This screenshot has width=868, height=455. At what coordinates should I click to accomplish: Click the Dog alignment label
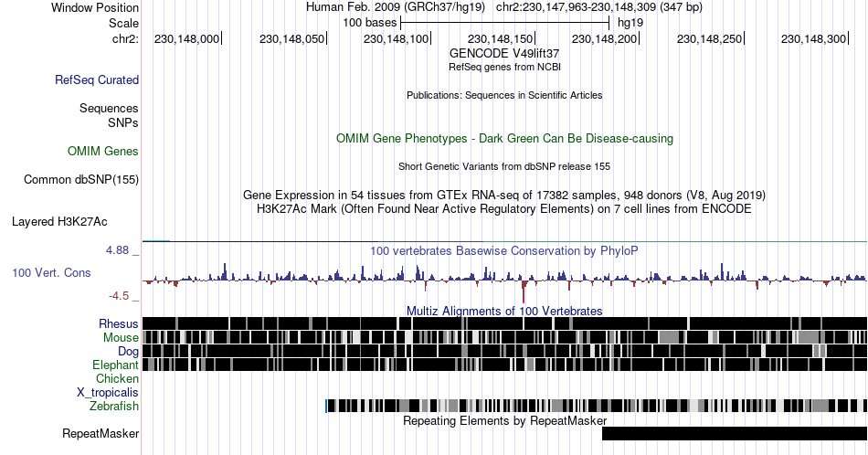[x=128, y=352]
